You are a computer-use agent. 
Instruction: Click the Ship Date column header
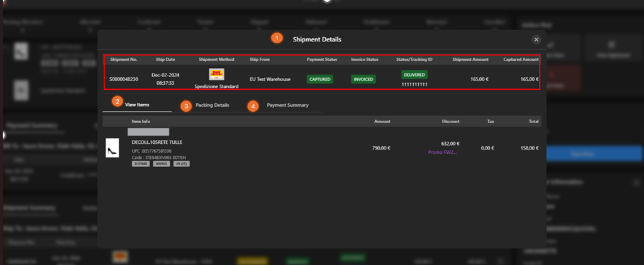click(165, 60)
